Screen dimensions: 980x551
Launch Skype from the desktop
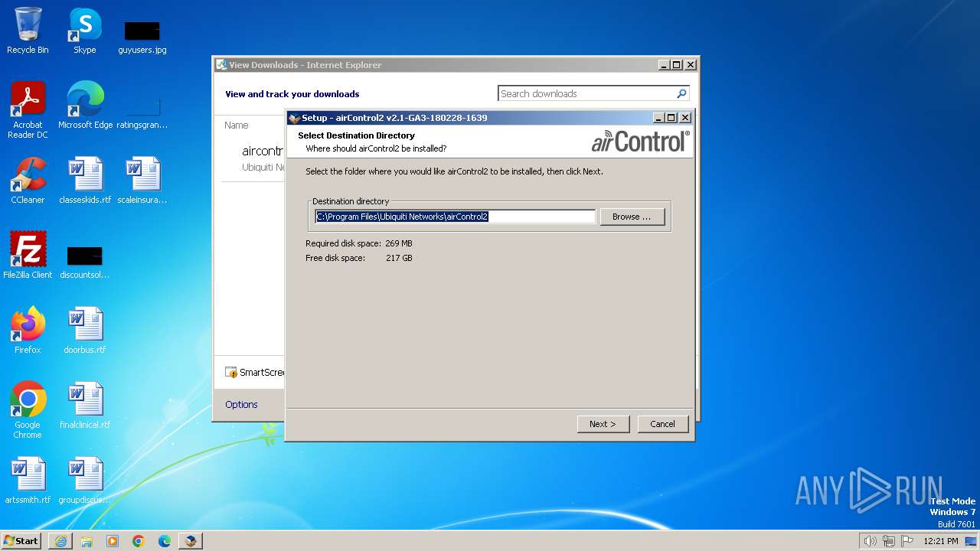[x=84, y=31]
